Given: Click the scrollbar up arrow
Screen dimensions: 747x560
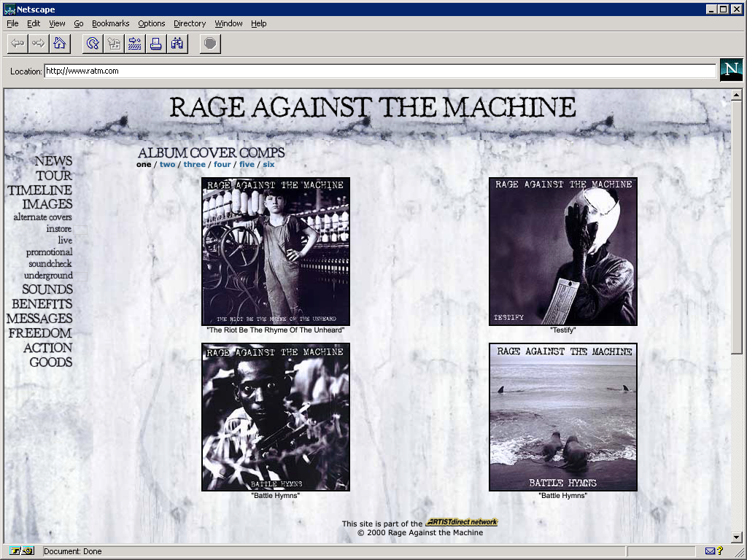Looking at the screenshot, I should point(737,95).
